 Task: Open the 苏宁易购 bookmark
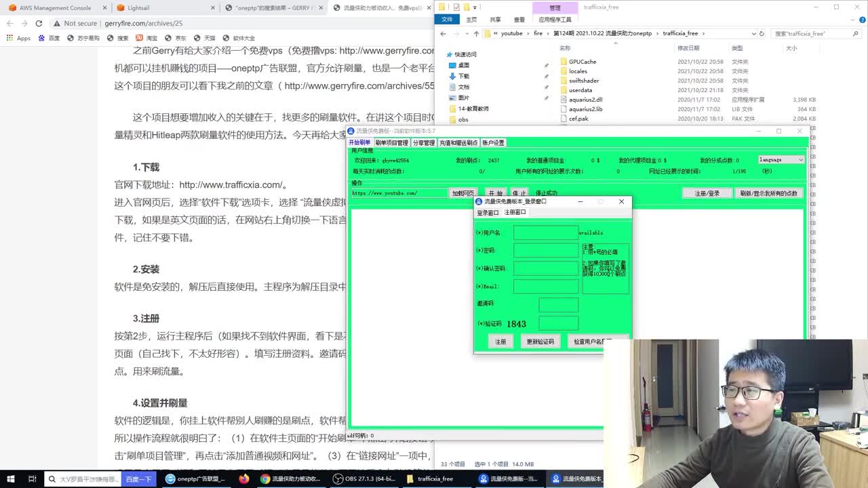pyautogui.click(x=83, y=38)
